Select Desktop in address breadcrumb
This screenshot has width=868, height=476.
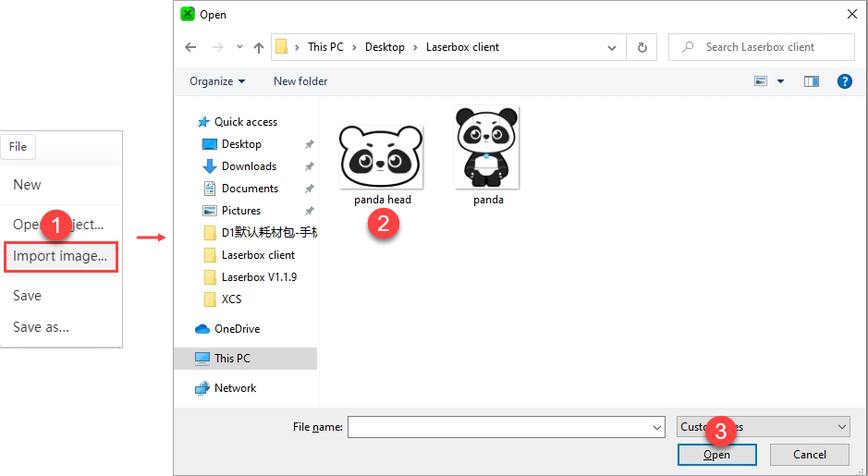click(x=385, y=47)
